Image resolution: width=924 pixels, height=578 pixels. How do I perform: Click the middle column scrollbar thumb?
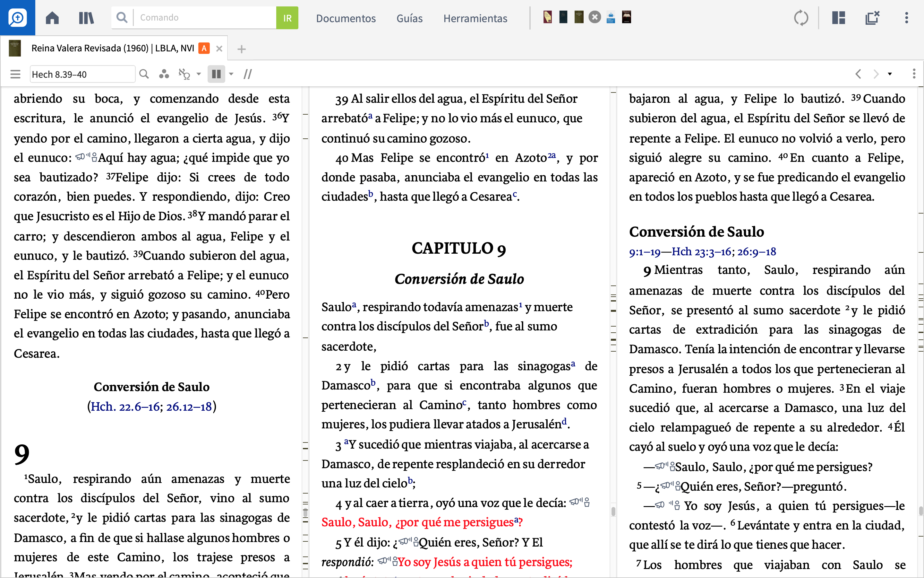[613, 512]
